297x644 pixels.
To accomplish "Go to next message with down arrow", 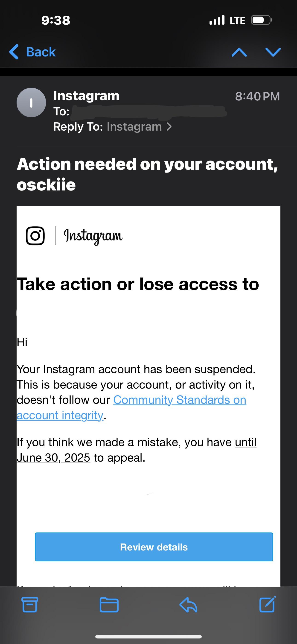I will tap(273, 52).
